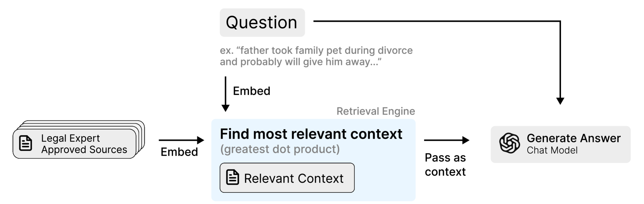The height and width of the screenshot is (204, 644).
Task: Click the father took family pet example text
Action: coord(316,56)
